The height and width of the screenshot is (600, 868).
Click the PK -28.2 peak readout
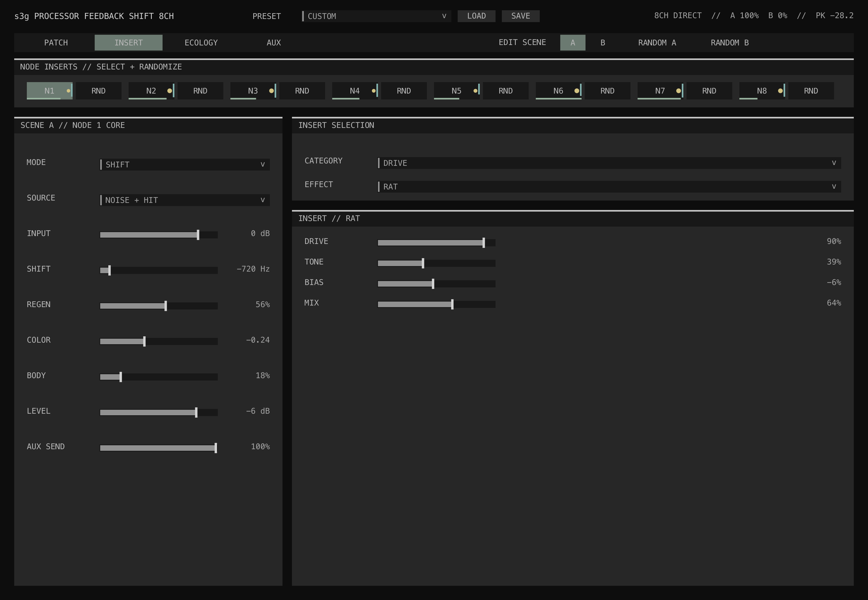[x=835, y=16]
